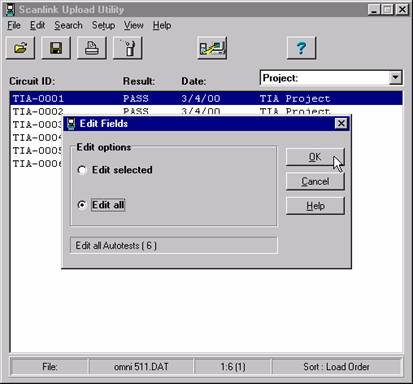The width and height of the screenshot is (413, 384).
Task: Minimize the Scanlink Upload Utility window
Action: (x=374, y=9)
